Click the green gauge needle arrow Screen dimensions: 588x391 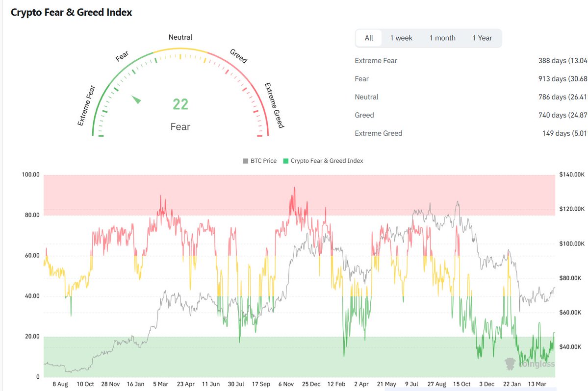coord(136,99)
